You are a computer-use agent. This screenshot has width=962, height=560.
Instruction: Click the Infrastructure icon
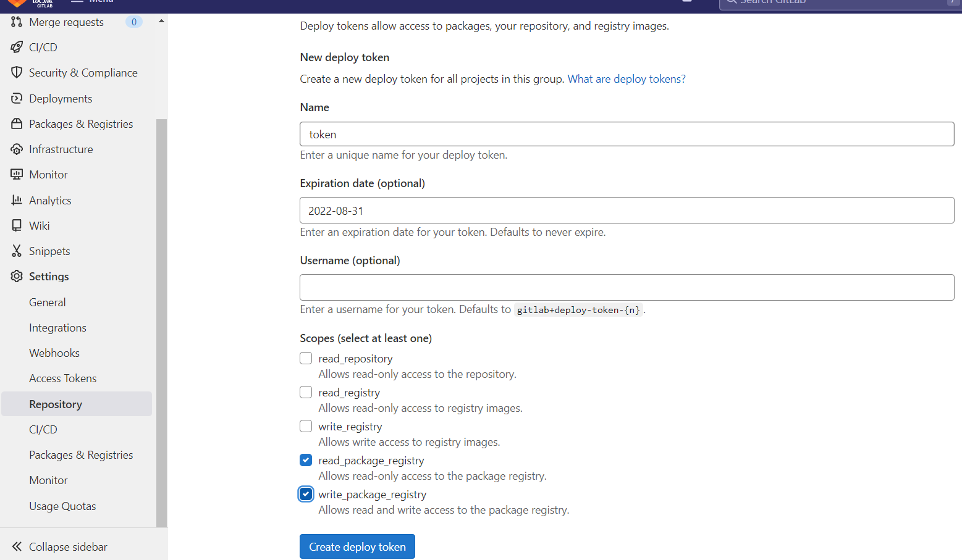(x=17, y=149)
